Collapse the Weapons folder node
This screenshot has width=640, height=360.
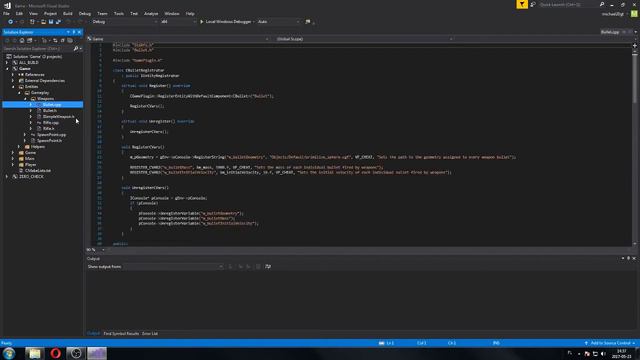pos(25,98)
